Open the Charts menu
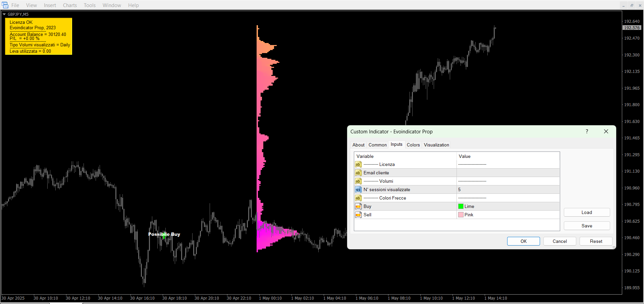644x304 pixels. (x=70, y=5)
